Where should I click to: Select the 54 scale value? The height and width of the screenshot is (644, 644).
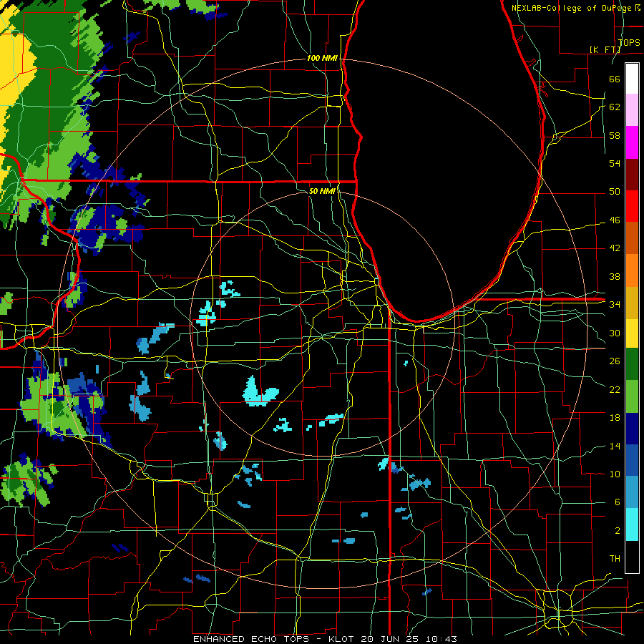[x=615, y=163]
